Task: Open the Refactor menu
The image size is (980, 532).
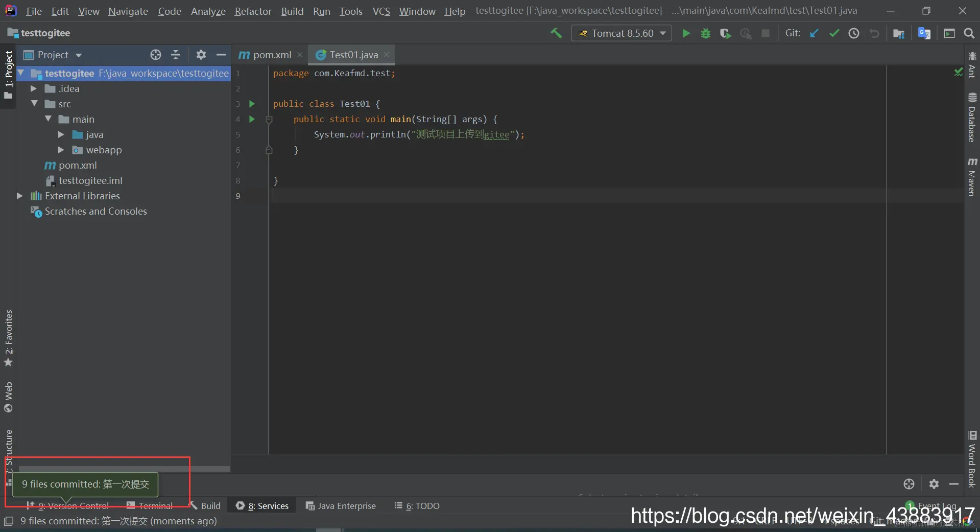Action: coord(253,11)
